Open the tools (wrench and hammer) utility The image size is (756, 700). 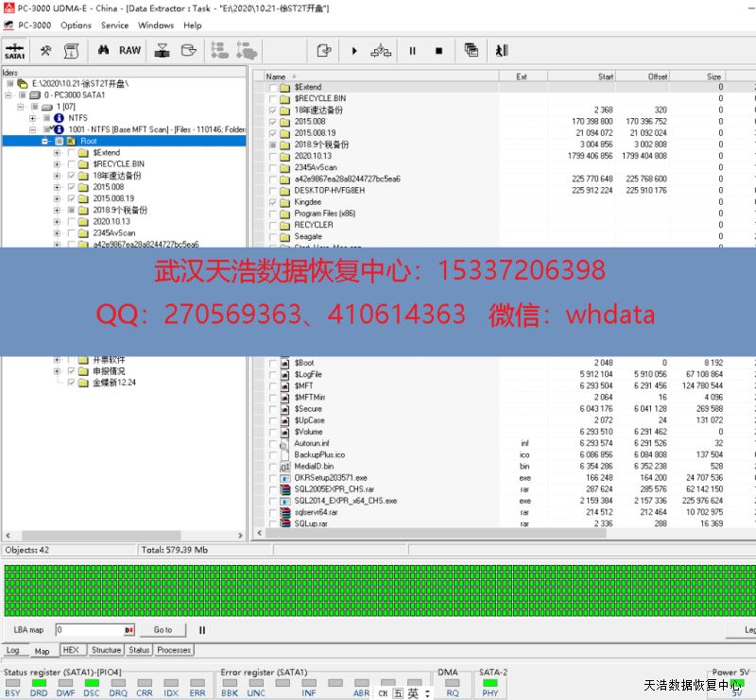45,50
